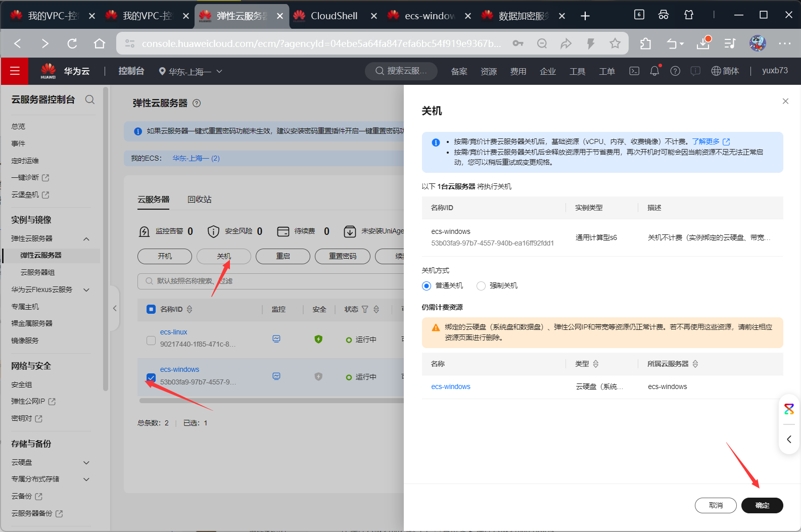The image size is (801, 532).
Task: Click the browser refresh button
Action: pos(72,43)
